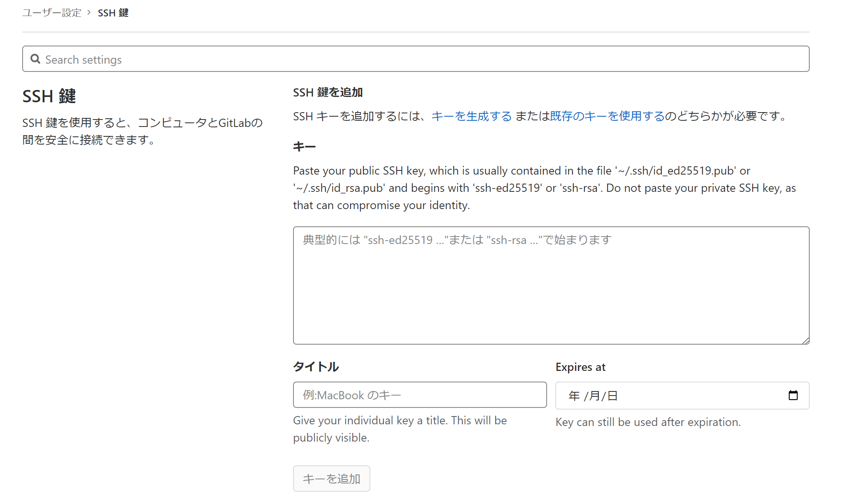Click the breadcrumb chevron separator
Viewport: 866px width, 504px height.
[x=89, y=13]
